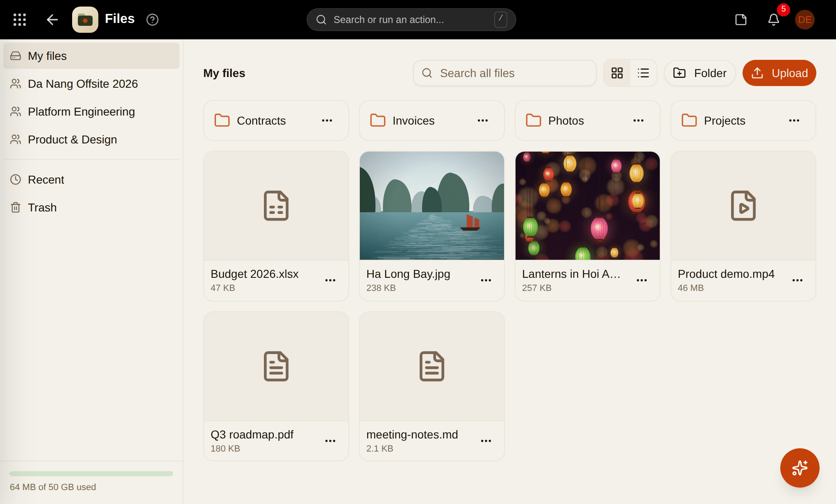Open more options for Budget 2026.xlsx

330,280
